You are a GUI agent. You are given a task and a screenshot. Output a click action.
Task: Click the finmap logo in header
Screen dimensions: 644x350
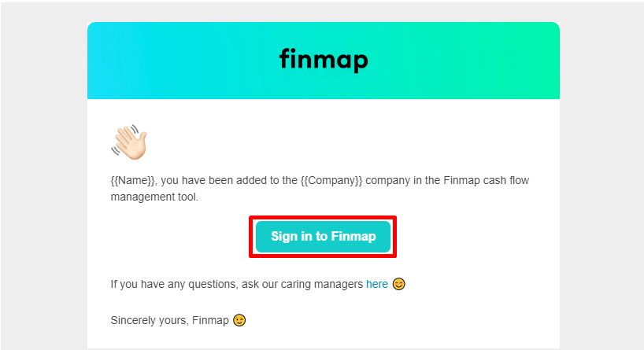(x=324, y=60)
